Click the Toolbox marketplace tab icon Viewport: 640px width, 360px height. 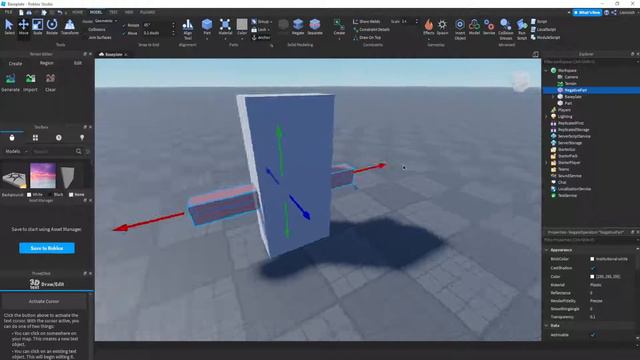coord(12,138)
